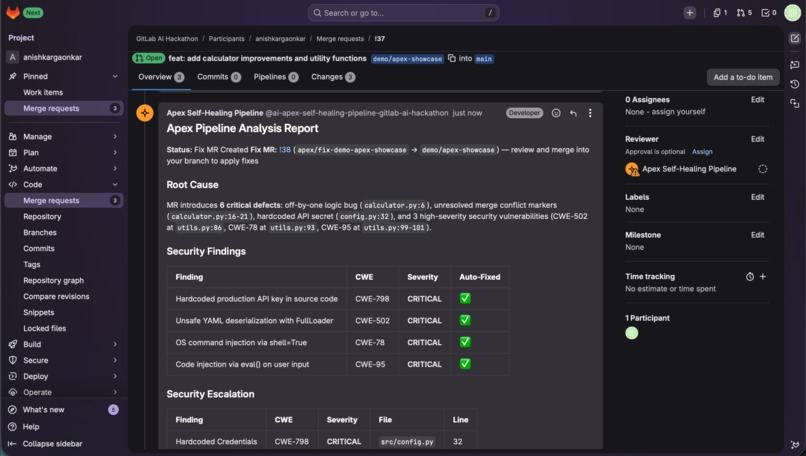The width and height of the screenshot is (806, 456).
Task: Click the participant avatar
Action: click(632, 333)
